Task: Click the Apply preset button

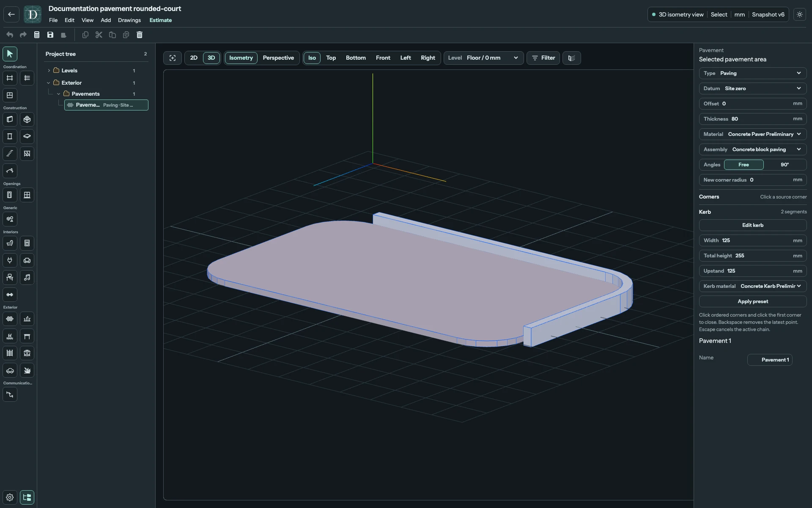Action: click(753, 301)
